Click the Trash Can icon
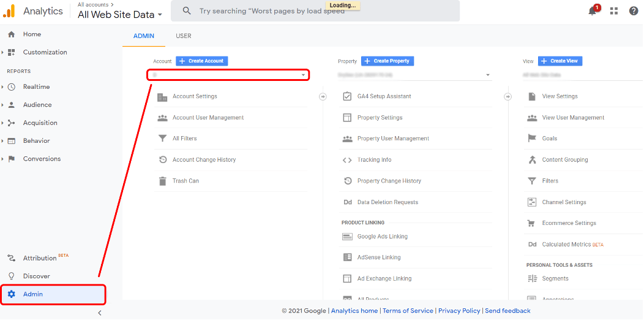Screen dimensions: 644x320 pos(163,181)
